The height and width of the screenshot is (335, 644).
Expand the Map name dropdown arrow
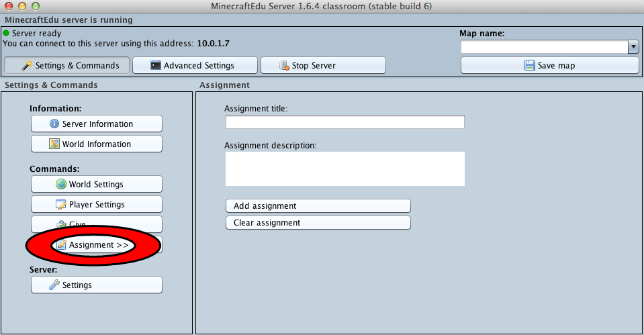pos(633,47)
